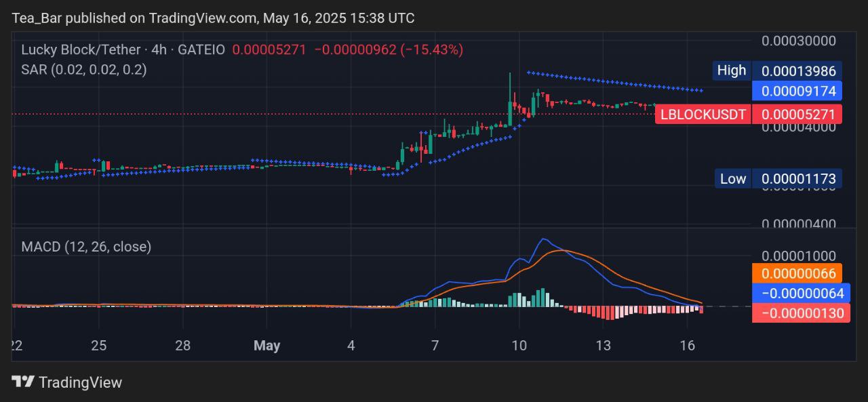Click the 7 date on time axis
Viewport: 868px width, 402px height.
coord(435,346)
